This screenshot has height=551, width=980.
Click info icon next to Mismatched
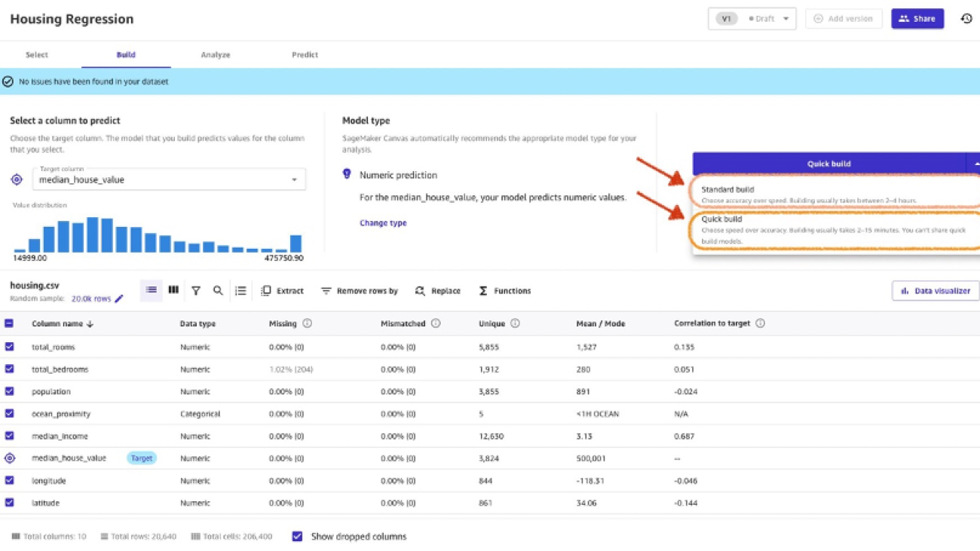[x=436, y=323]
